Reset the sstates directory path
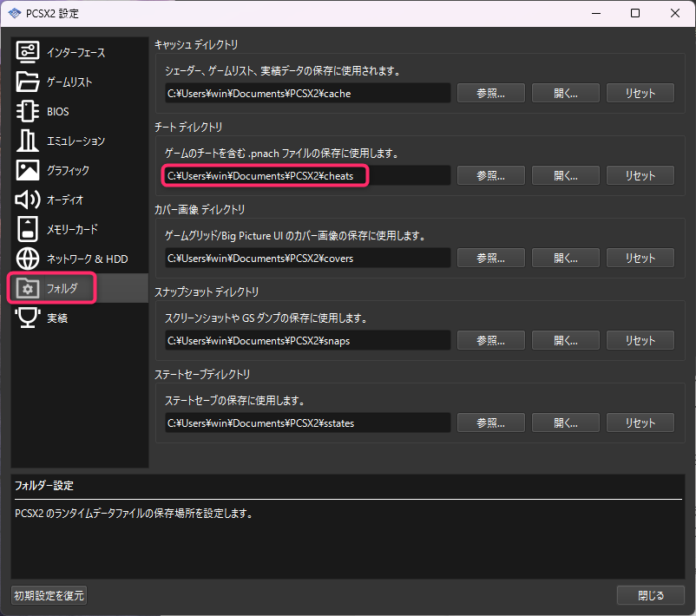The image size is (696, 616). click(x=640, y=423)
